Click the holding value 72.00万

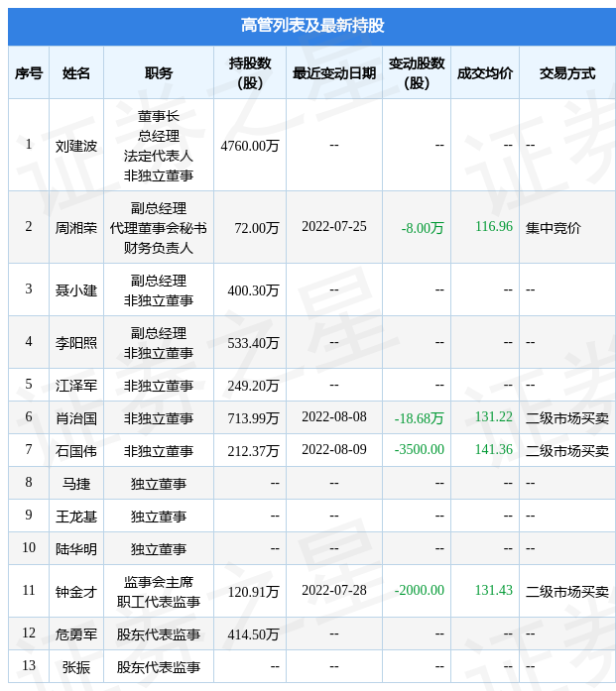click(257, 228)
